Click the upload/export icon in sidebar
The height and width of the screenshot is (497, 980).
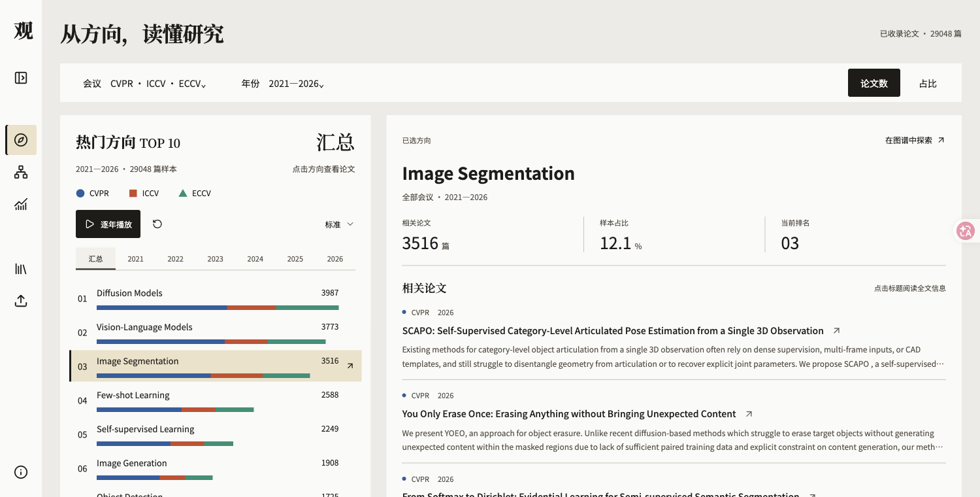(21, 301)
